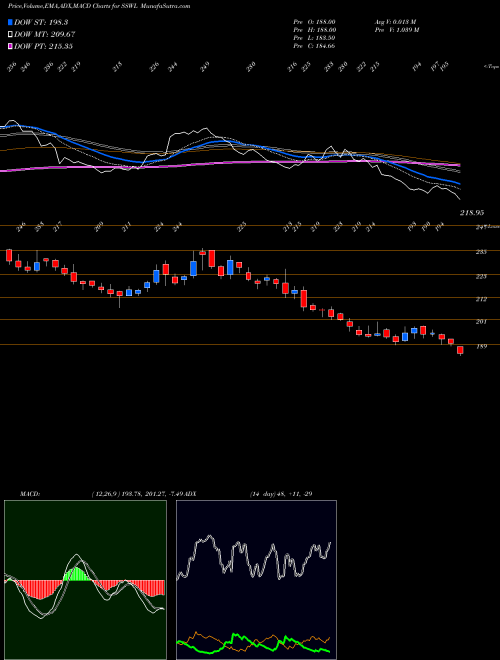Select the 'DOW ST: 198.3' label
Image resolution: width=500 pixels, height=660 pixels.
coord(41,22)
